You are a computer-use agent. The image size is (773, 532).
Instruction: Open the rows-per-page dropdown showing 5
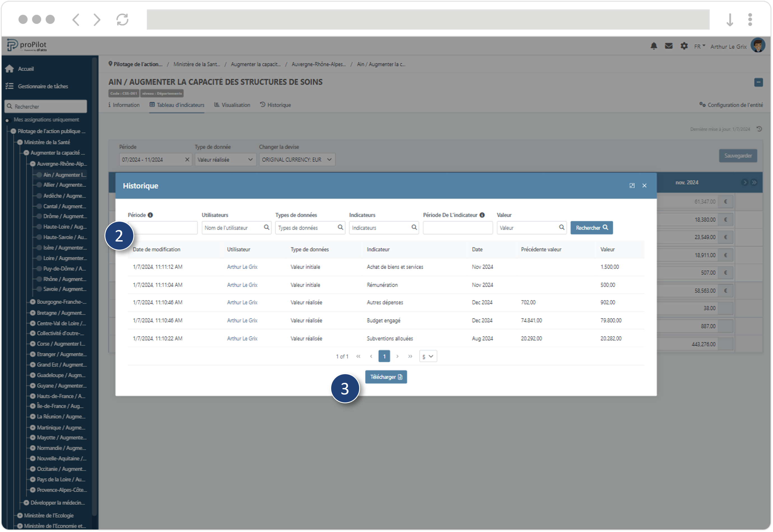coord(428,356)
